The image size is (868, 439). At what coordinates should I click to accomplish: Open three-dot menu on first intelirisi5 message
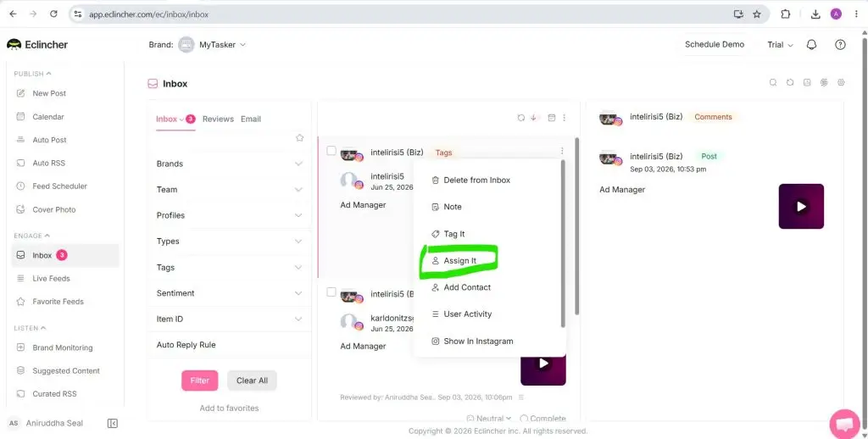[562, 151]
